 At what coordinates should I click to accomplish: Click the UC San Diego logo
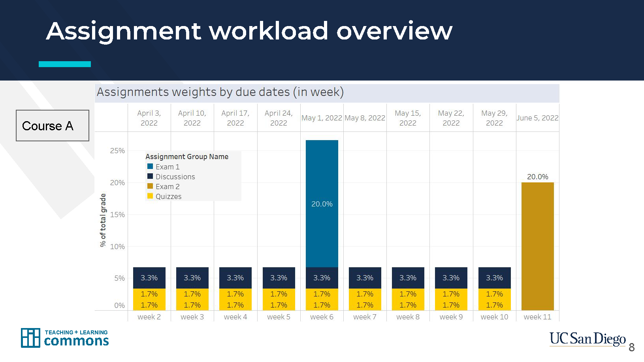(587, 339)
